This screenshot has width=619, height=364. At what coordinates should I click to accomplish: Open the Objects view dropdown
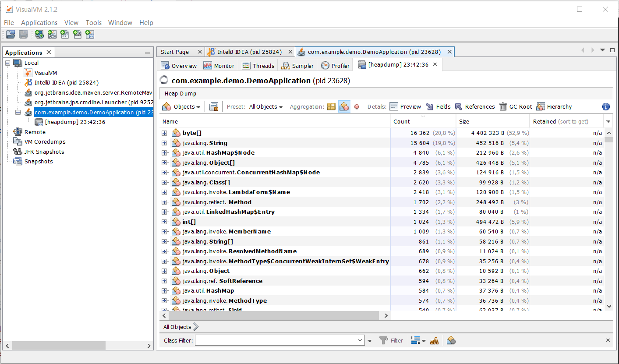pyautogui.click(x=181, y=106)
